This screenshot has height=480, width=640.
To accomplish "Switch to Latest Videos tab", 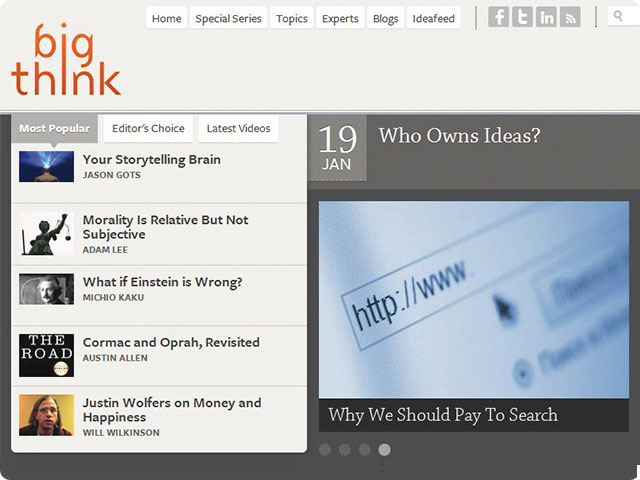I will click(238, 129).
